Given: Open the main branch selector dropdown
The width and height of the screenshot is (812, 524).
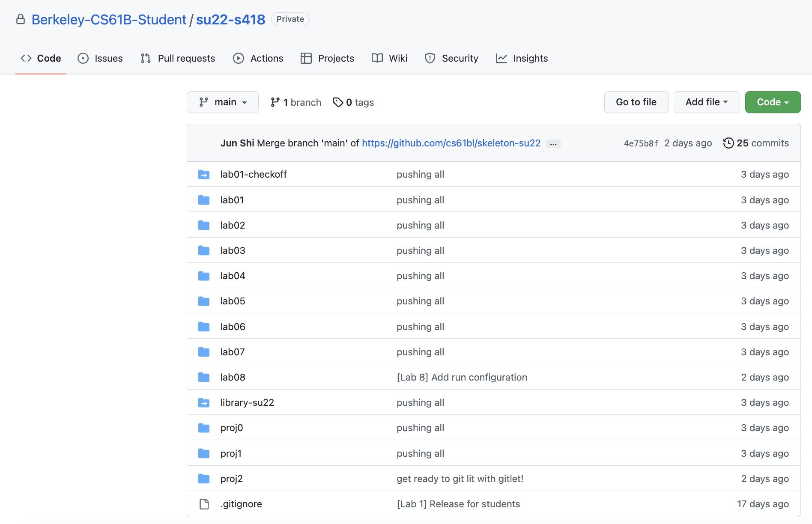Looking at the screenshot, I should (223, 102).
